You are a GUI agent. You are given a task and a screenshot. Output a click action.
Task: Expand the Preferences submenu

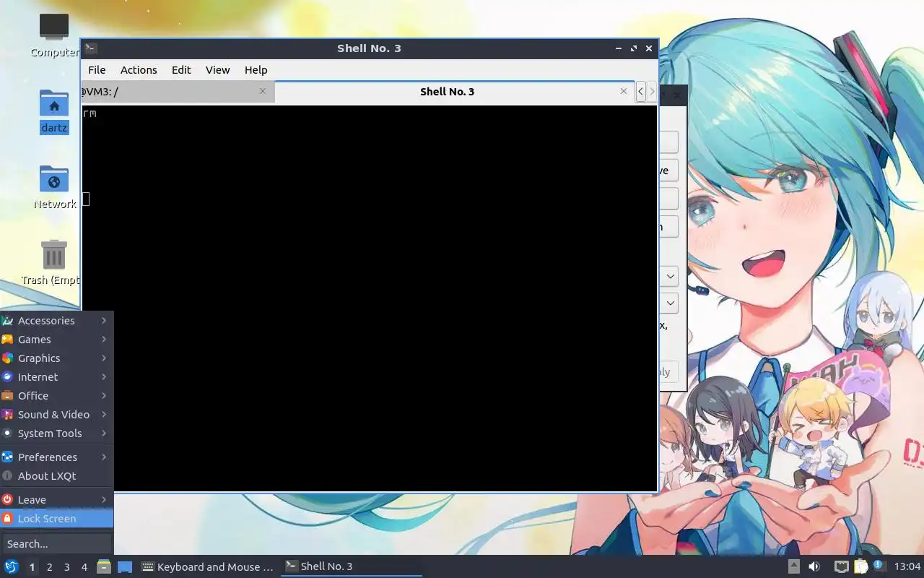coord(56,457)
